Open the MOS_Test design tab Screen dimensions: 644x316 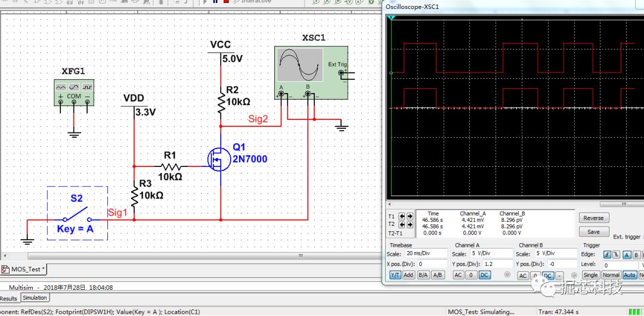24,269
